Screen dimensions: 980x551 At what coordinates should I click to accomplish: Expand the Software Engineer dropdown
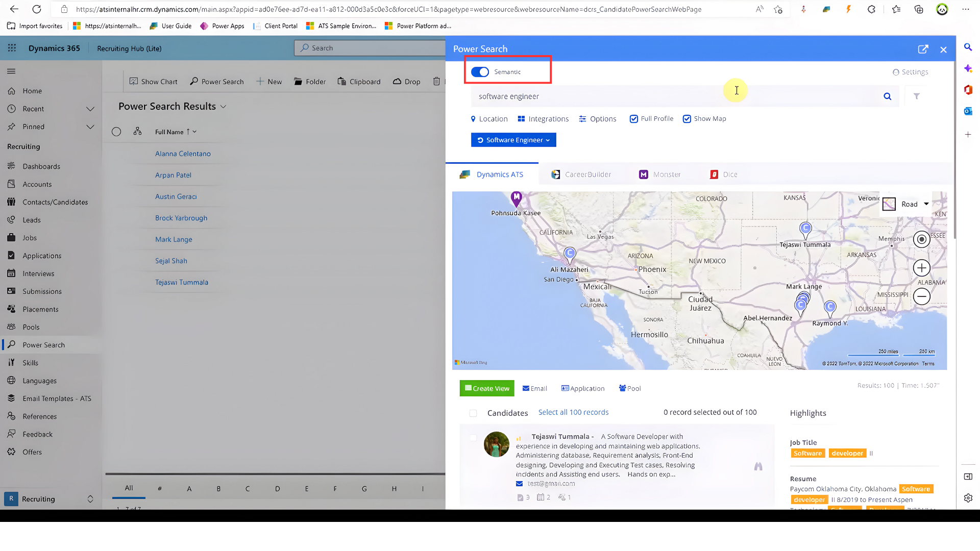tap(513, 140)
